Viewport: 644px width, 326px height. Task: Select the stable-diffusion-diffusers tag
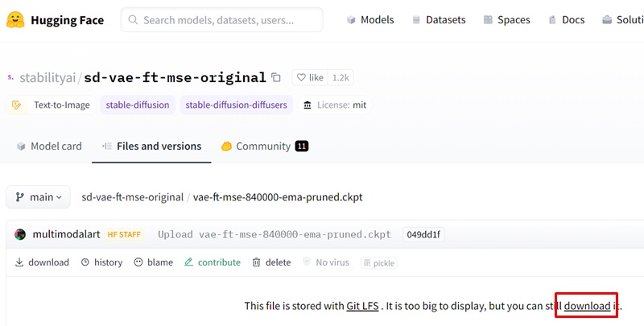point(236,105)
